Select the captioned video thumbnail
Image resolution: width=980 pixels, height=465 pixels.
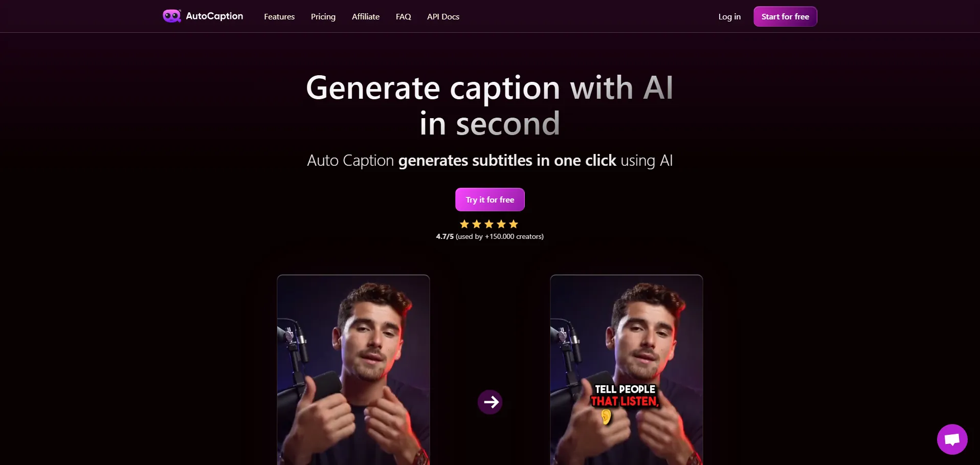(x=627, y=370)
